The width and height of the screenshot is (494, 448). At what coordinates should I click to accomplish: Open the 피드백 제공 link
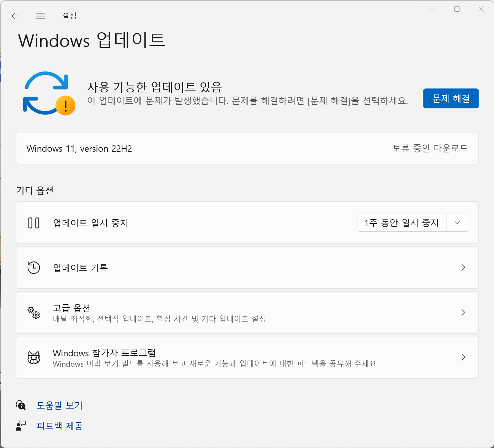[x=59, y=426]
